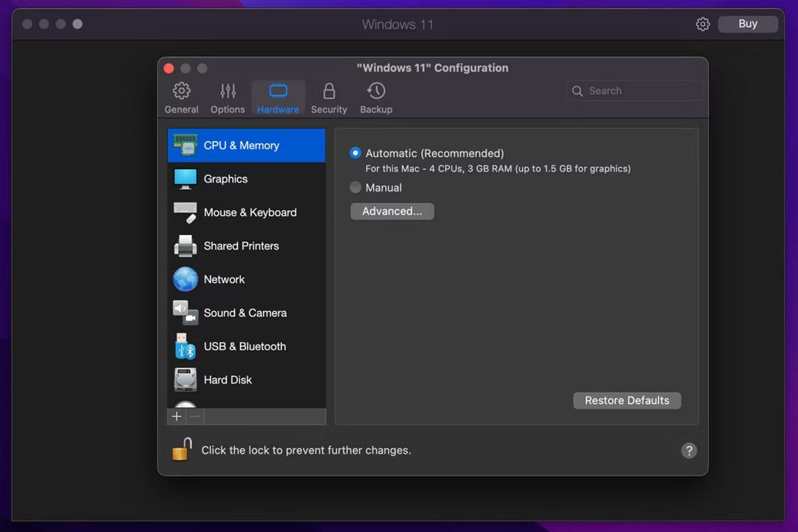Open the Backup tab
Screen dimensions: 798x532
point(376,98)
